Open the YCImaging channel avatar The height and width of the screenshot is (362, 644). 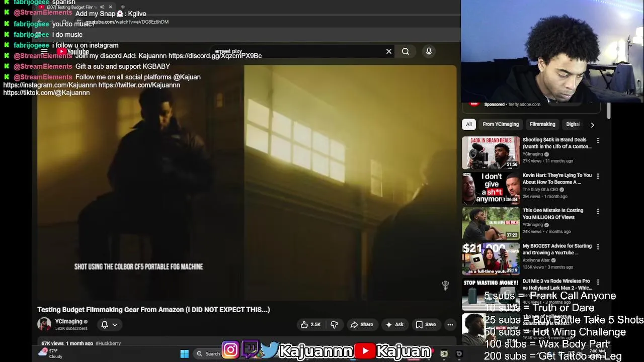[x=44, y=324]
